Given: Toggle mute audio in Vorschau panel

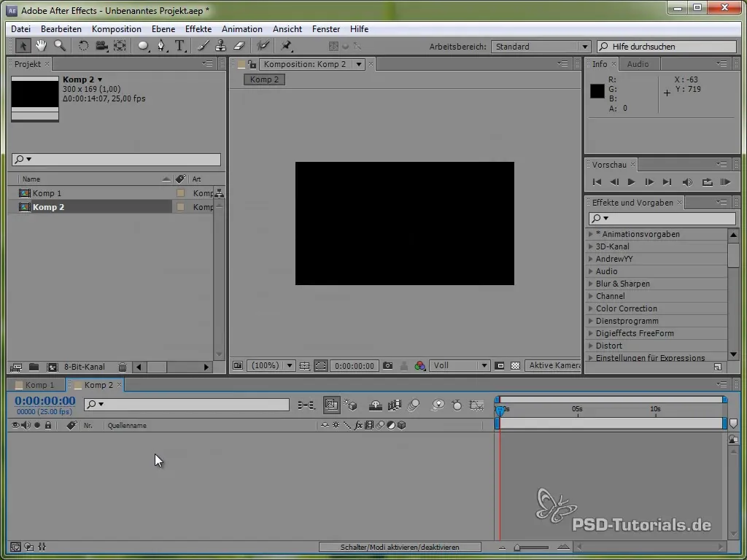Looking at the screenshot, I should [687, 182].
